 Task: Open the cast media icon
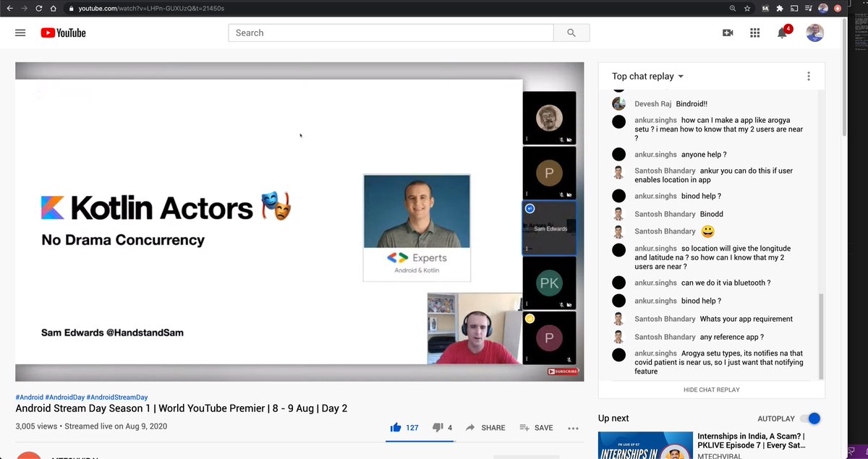[794, 9]
